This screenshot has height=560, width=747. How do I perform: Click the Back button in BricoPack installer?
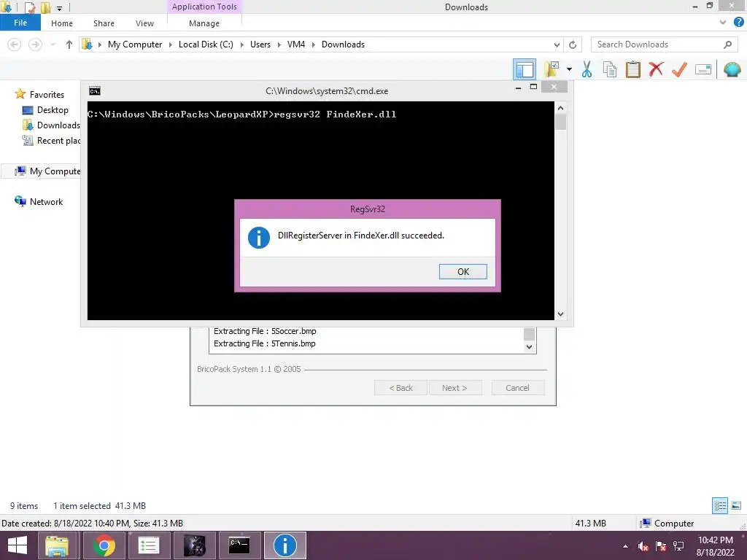(x=400, y=388)
